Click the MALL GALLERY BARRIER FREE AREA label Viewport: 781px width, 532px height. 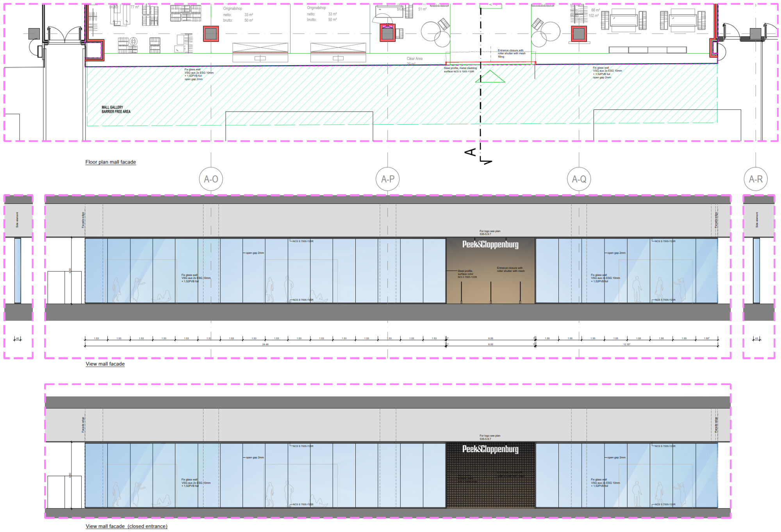pos(116,109)
